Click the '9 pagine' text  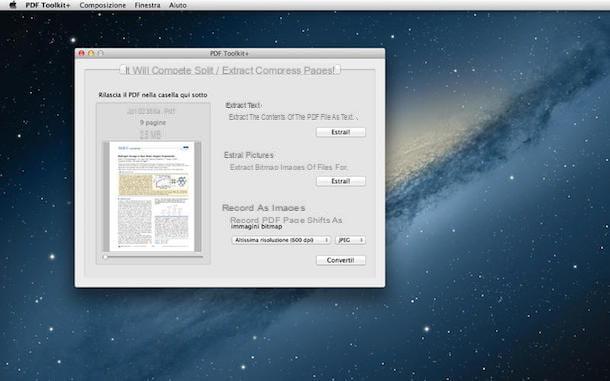point(153,123)
